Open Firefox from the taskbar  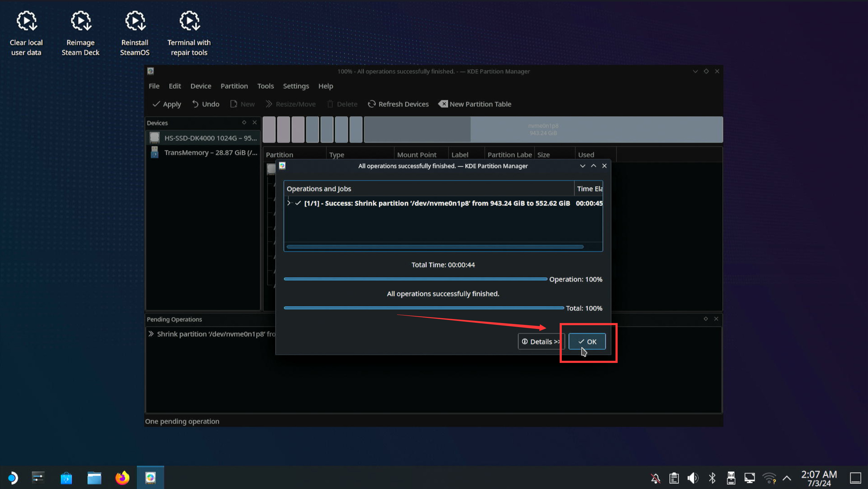pyautogui.click(x=122, y=478)
